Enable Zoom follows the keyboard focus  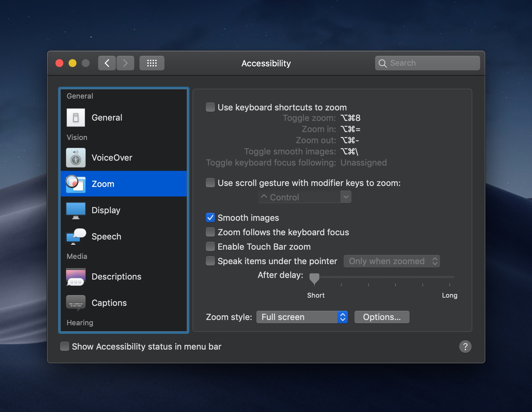[210, 232]
